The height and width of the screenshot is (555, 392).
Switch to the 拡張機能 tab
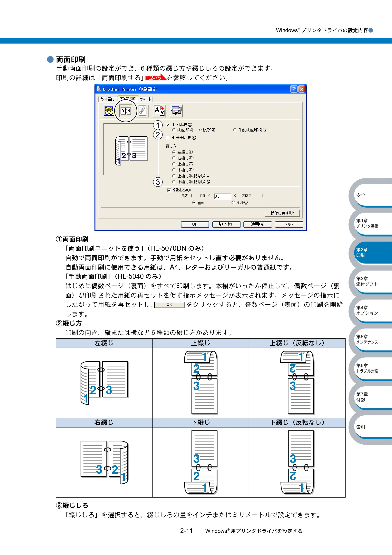pyautogui.click(x=128, y=99)
